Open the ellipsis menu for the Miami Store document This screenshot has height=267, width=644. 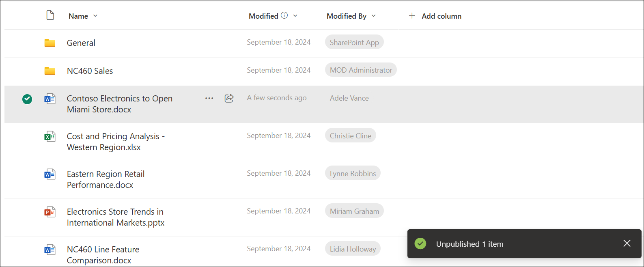209,98
